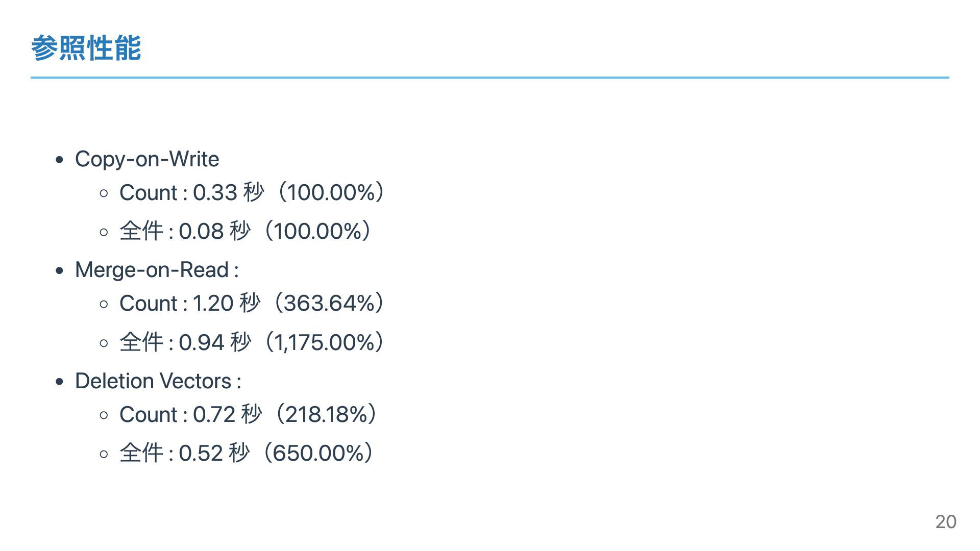Click the (363.64%) percentage

click(x=329, y=304)
